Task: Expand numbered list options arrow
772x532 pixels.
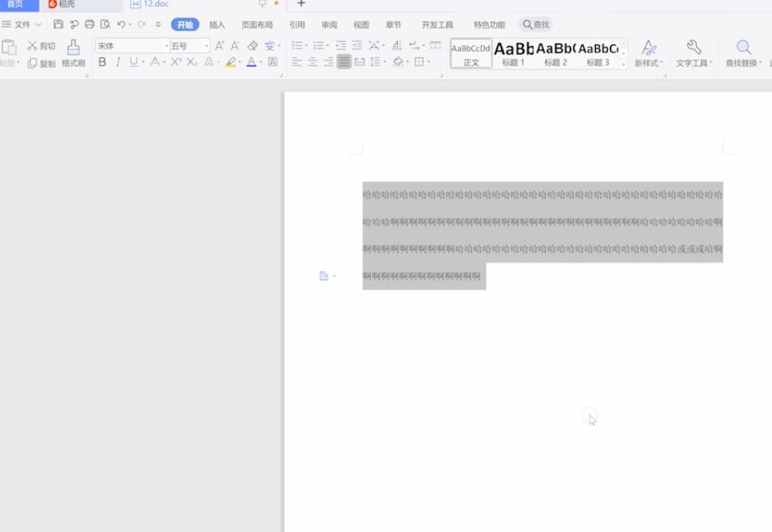Action: (x=327, y=46)
